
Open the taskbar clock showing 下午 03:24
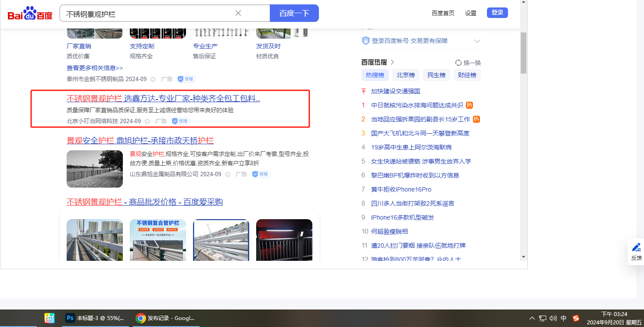coord(614,318)
